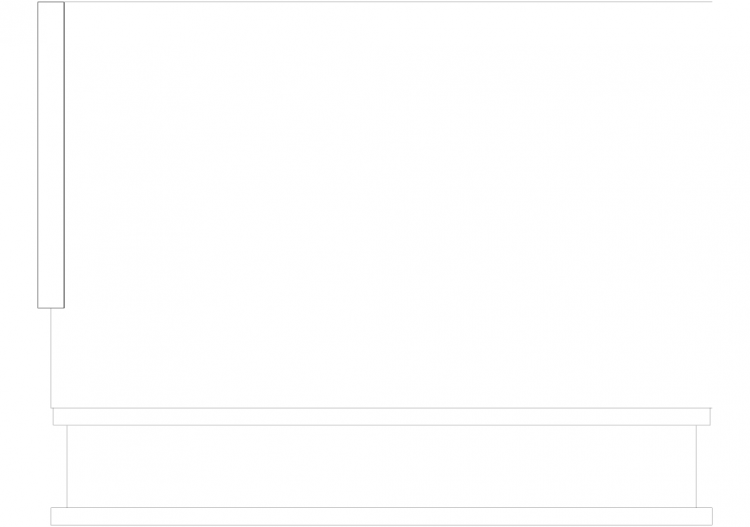Select the center of the tall vertical rectangle

(51, 155)
